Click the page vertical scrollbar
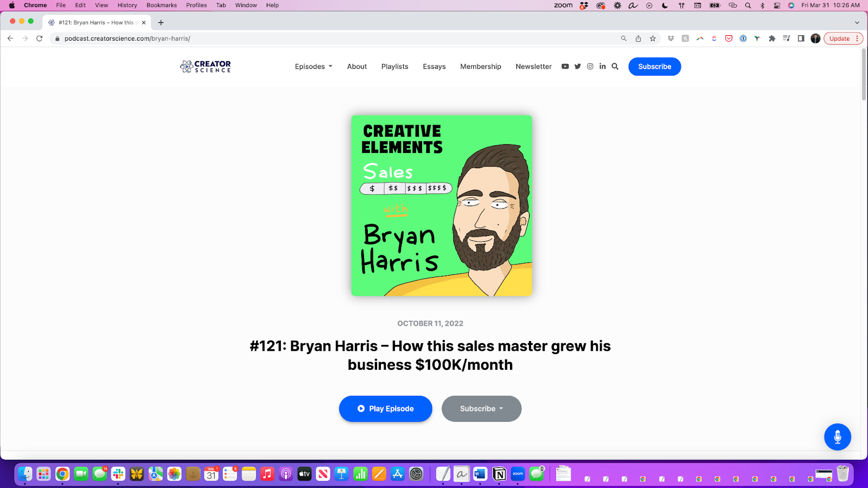Viewport: 868px width, 488px height. [x=864, y=74]
